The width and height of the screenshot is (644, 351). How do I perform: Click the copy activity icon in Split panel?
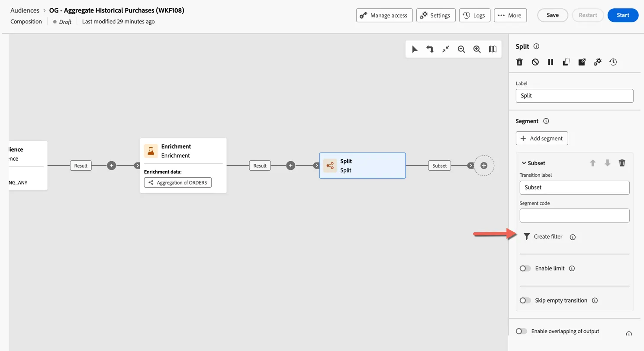[x=566, y=62]
